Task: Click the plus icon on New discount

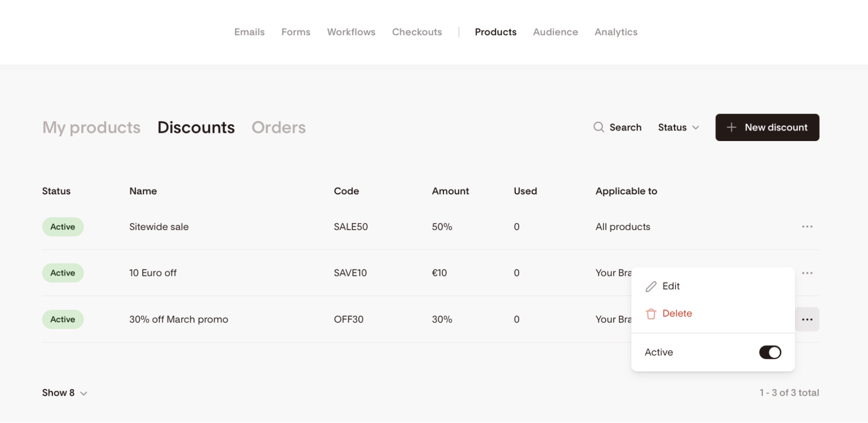Action: pos(732,127)
